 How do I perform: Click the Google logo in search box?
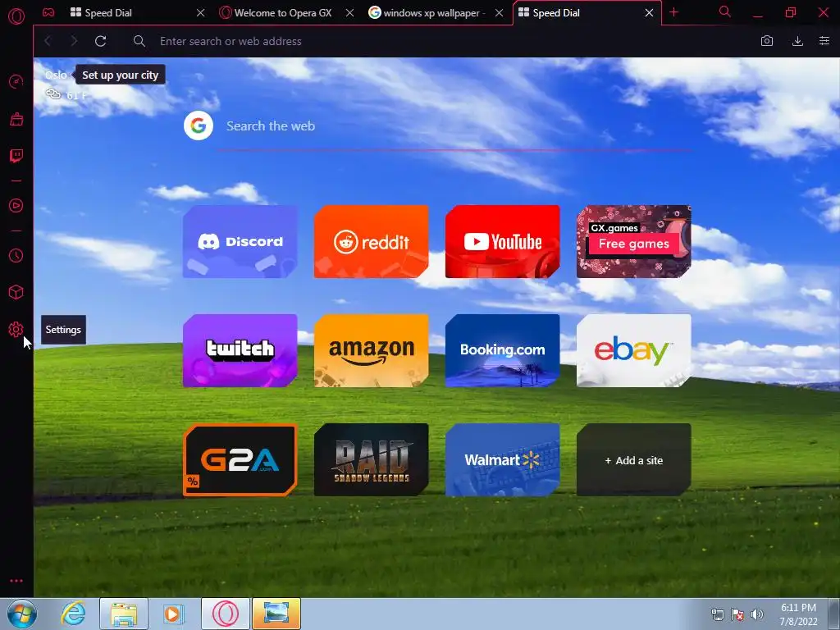[199, 126]
